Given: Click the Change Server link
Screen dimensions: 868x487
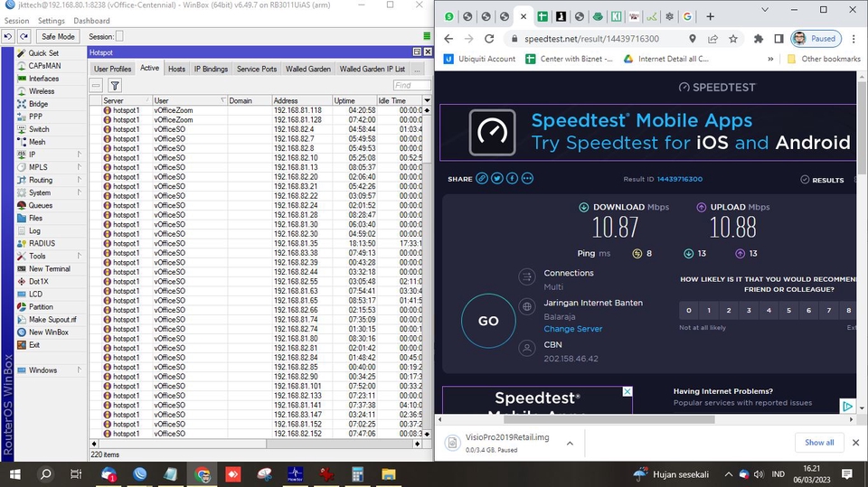Looking at the screenshot, I should [573, 329].
